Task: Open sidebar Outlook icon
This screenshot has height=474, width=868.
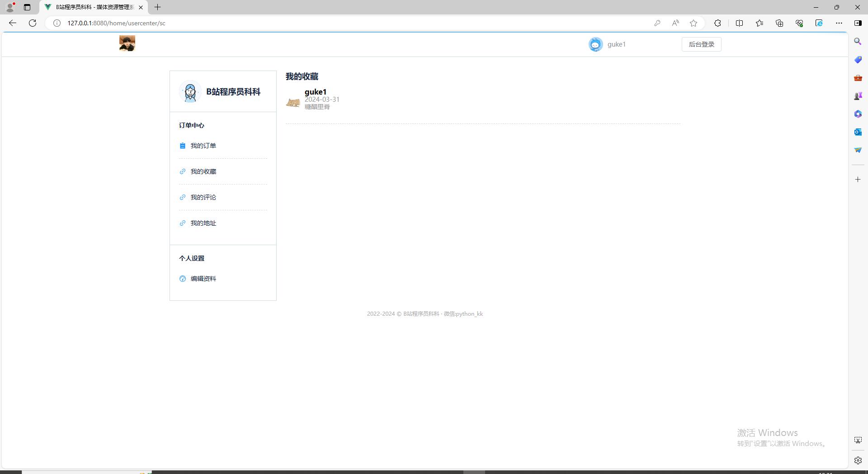Action: pos(858,132)
